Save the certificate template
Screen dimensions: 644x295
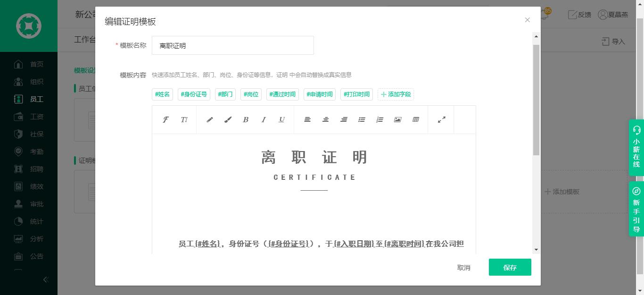pos(510,267)
